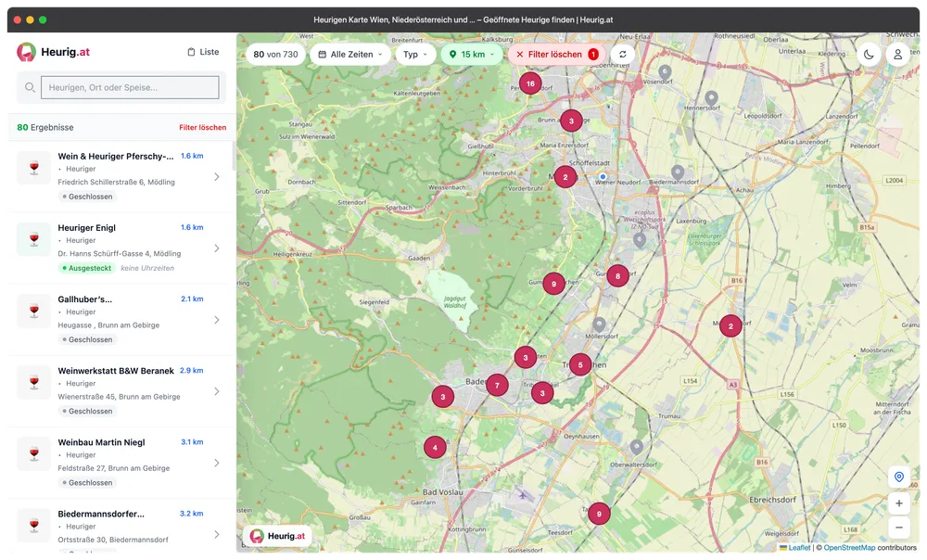Click wine glass icon for Gallhuber's
Screen dimensions: 927x560
click(33, 311)
